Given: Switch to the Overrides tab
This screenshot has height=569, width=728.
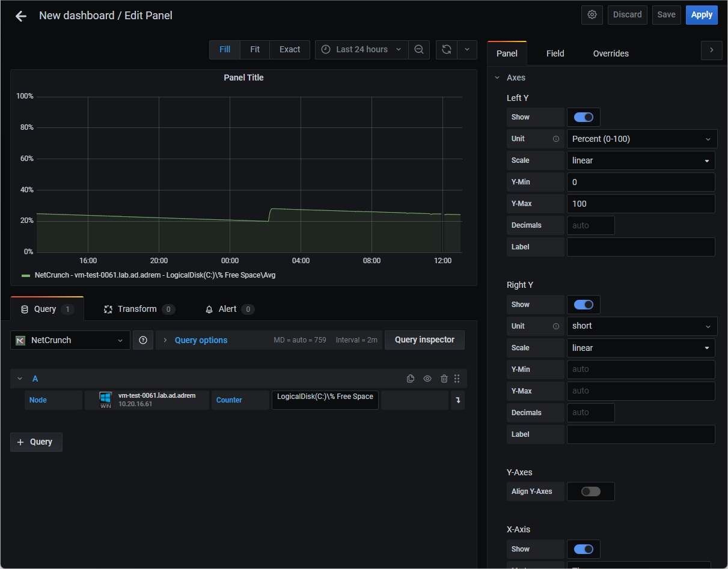Looking at the screenshot, I should (x=611, y=53).
